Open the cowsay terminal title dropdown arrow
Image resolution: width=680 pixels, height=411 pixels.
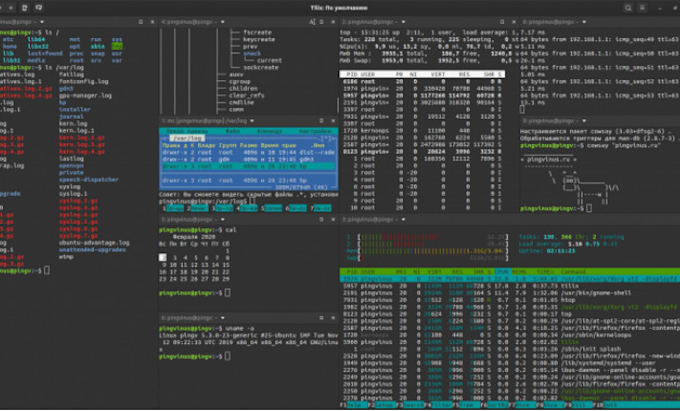coord(584,121)
